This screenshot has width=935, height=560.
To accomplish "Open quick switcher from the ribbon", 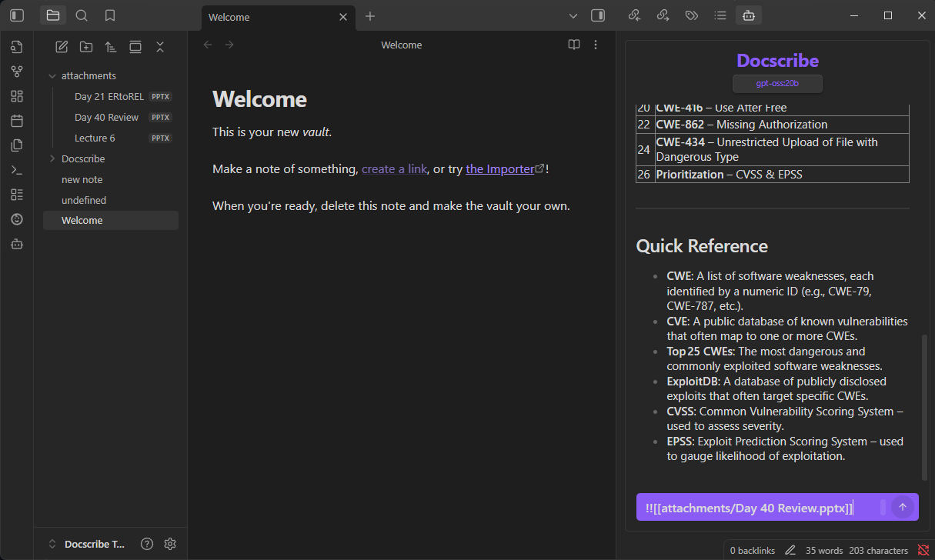I will (x=17, y=47).
